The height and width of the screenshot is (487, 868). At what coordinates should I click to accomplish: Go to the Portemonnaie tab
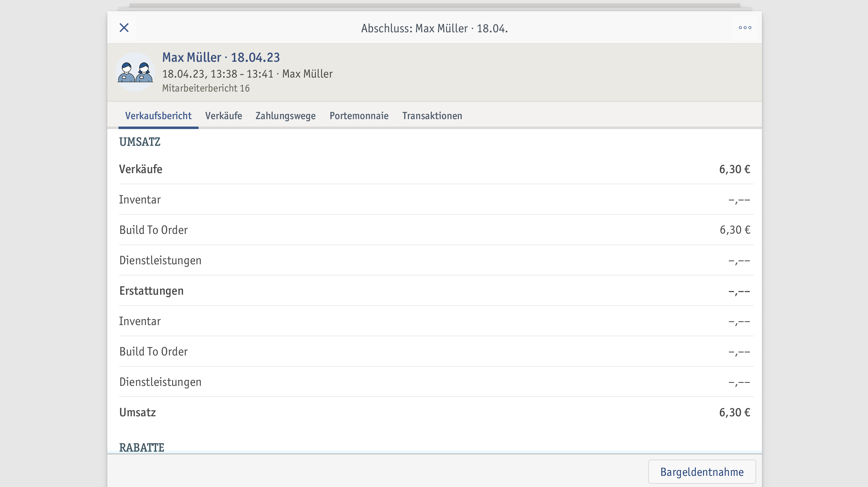[x=359, y=116]
